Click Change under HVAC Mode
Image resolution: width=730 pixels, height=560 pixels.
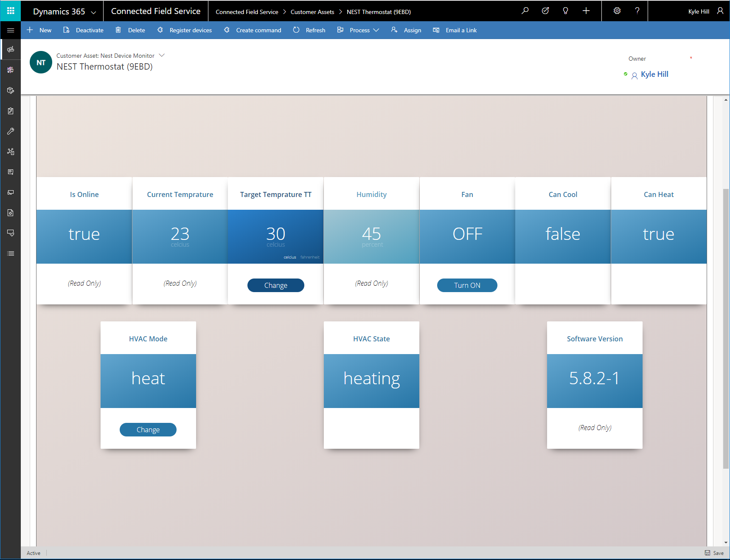[148, 430]
